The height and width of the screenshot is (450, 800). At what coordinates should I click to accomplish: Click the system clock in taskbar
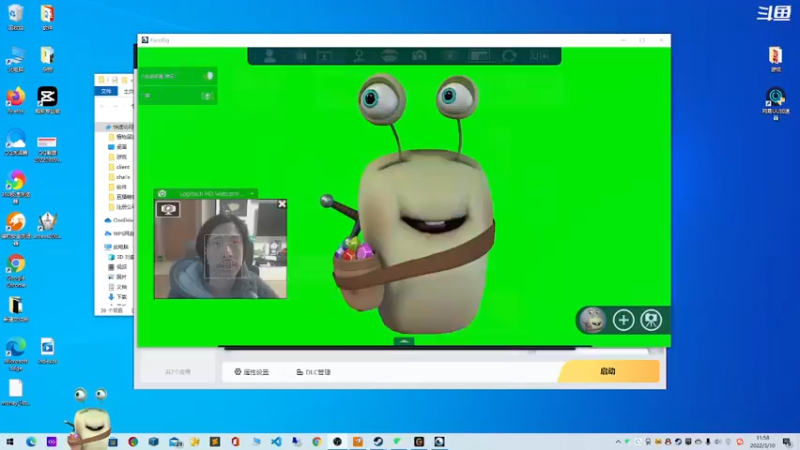click(763, 442)
